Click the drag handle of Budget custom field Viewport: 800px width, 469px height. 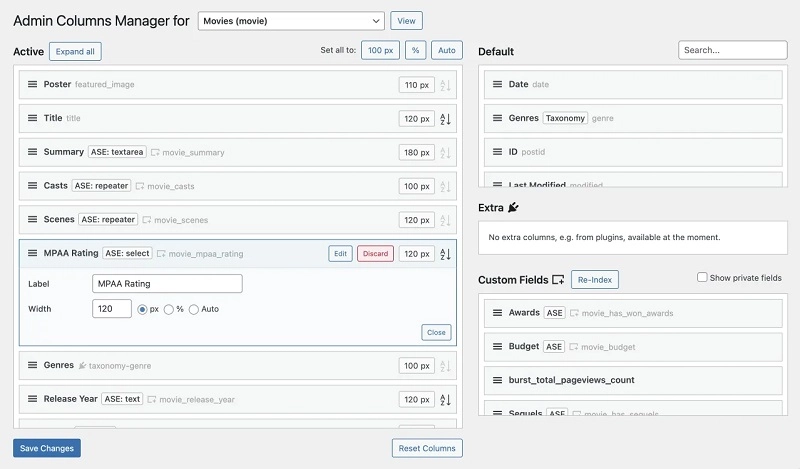[x=497, y=347]
